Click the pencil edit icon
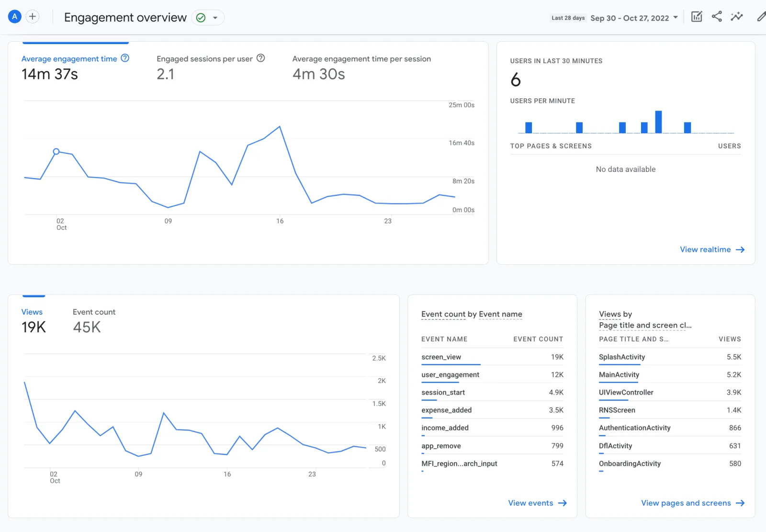The width and height of the screenshot is (766, 532). [761, 17]
